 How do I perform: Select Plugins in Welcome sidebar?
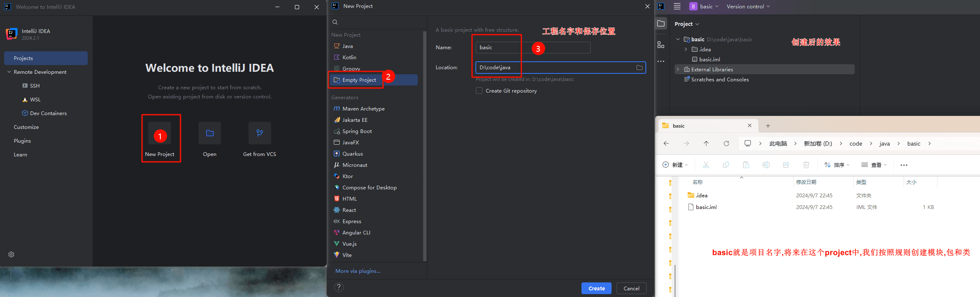(x=22, y=141)
